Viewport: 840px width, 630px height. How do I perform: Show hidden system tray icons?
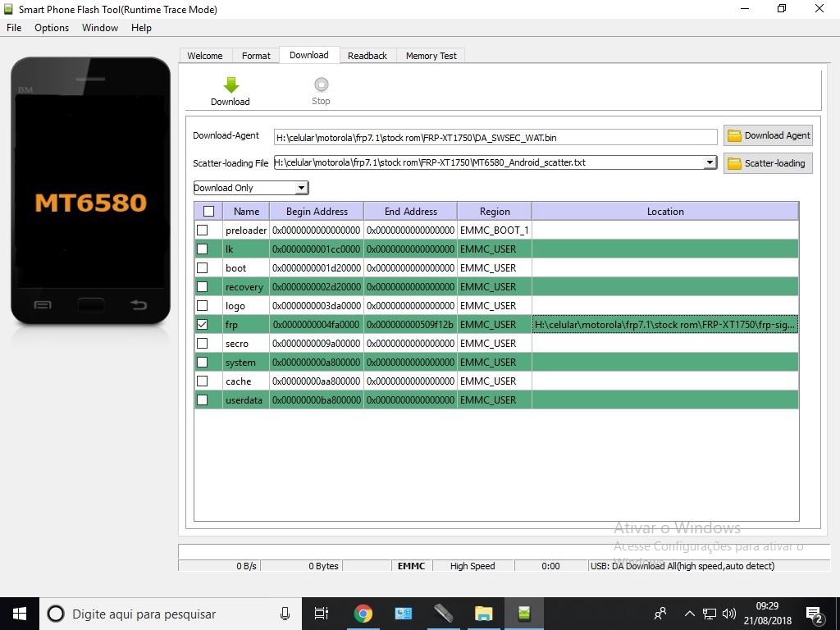click(x=689, y=614)
